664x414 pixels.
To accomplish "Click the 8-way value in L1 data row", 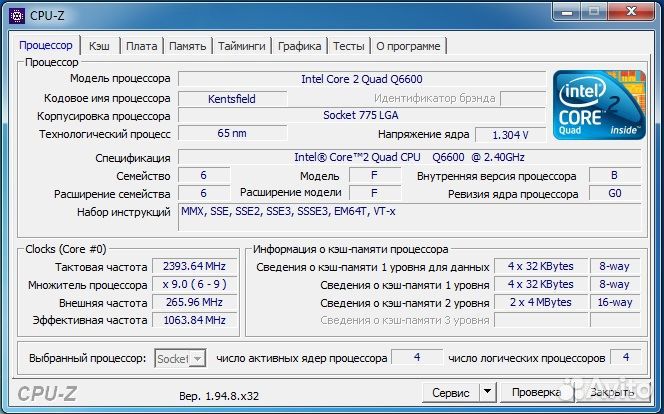I will click(614, 266).
